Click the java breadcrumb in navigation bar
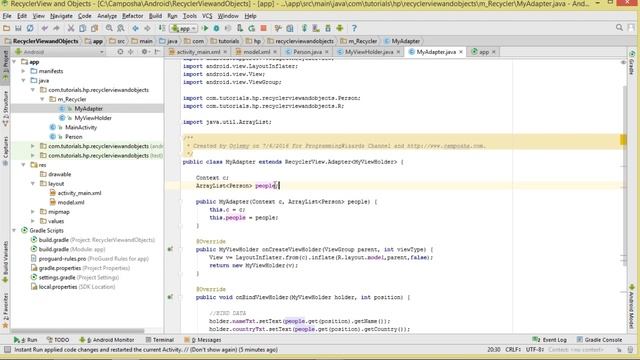Image resolution: width=640 pixels, height=360 pixels. point(169,41)
